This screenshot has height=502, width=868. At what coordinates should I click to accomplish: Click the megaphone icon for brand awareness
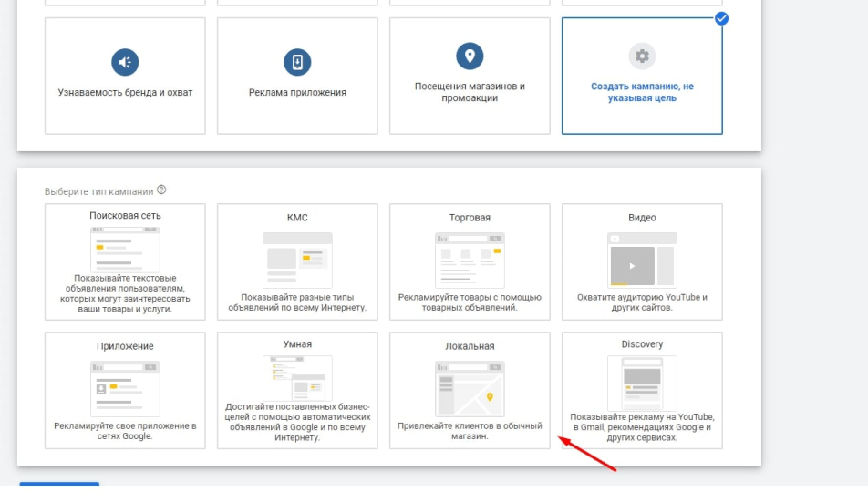coord(125,62)
